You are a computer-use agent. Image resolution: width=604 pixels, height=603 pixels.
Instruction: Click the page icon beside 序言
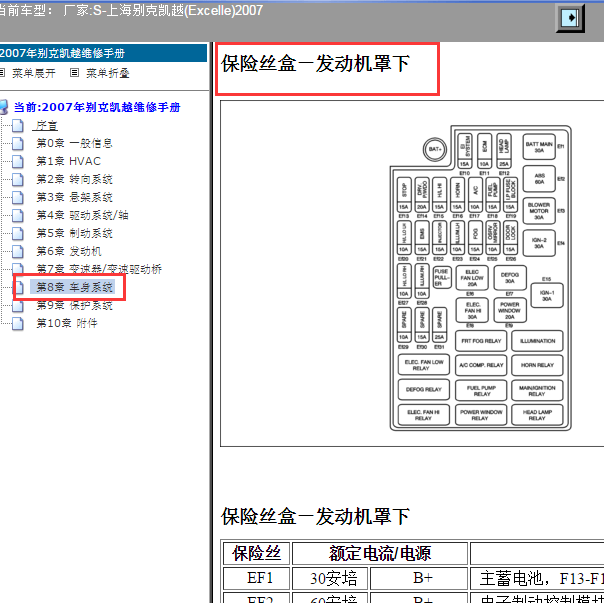[x=18, y=126]
